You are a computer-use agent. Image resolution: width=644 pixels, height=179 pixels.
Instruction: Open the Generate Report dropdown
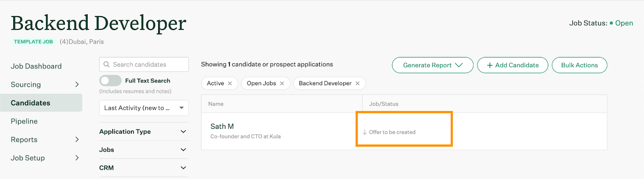tap(433, 65)
